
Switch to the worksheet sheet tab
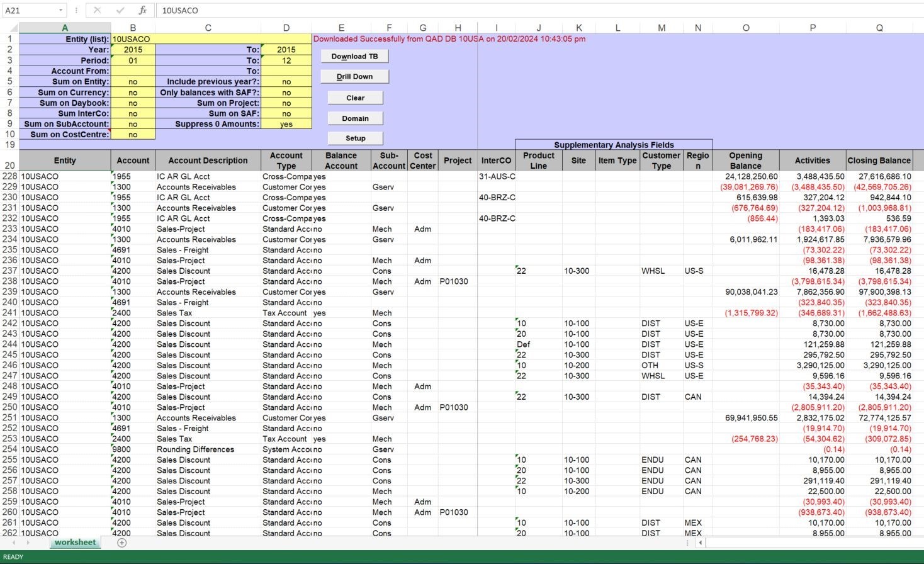coord(75,542)
